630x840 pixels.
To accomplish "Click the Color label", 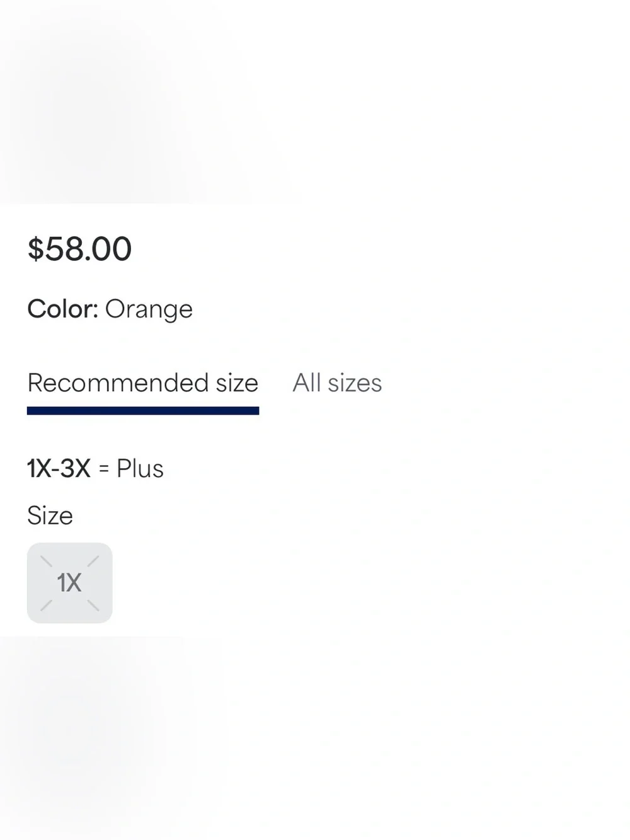I will (62, 309).
